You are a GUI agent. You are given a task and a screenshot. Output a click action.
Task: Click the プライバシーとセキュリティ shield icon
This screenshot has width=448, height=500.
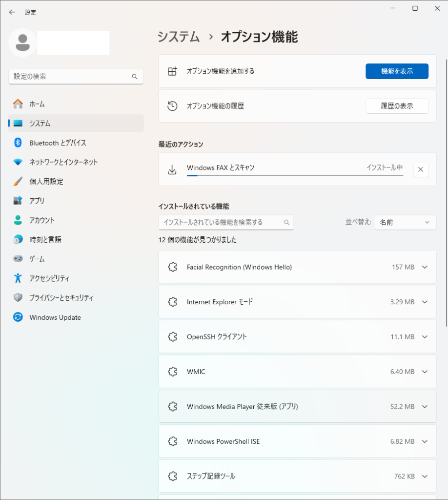(18, 297)
